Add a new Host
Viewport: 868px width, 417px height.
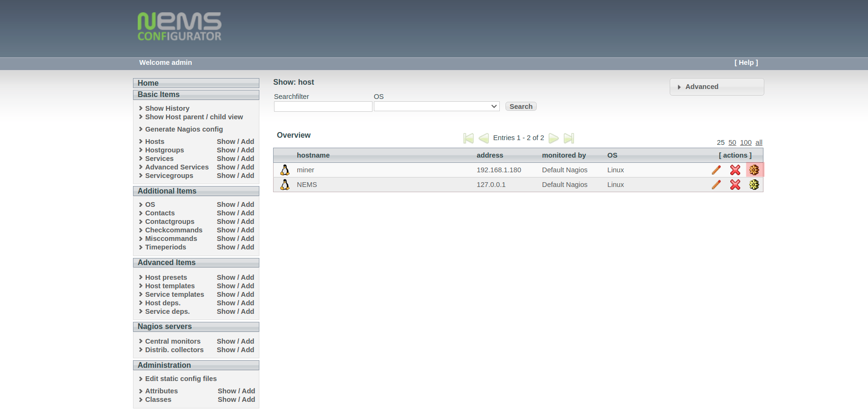(x=248, y=142)
